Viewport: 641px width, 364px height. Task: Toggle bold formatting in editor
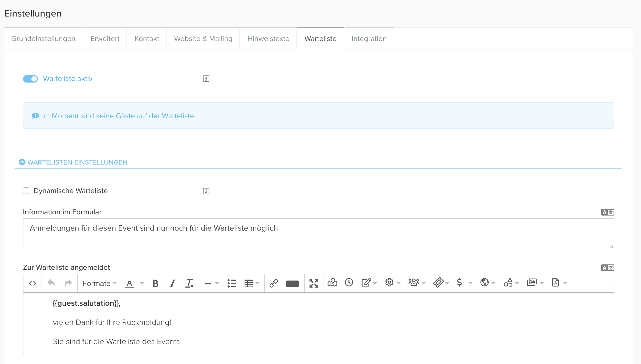click(155, 283)
